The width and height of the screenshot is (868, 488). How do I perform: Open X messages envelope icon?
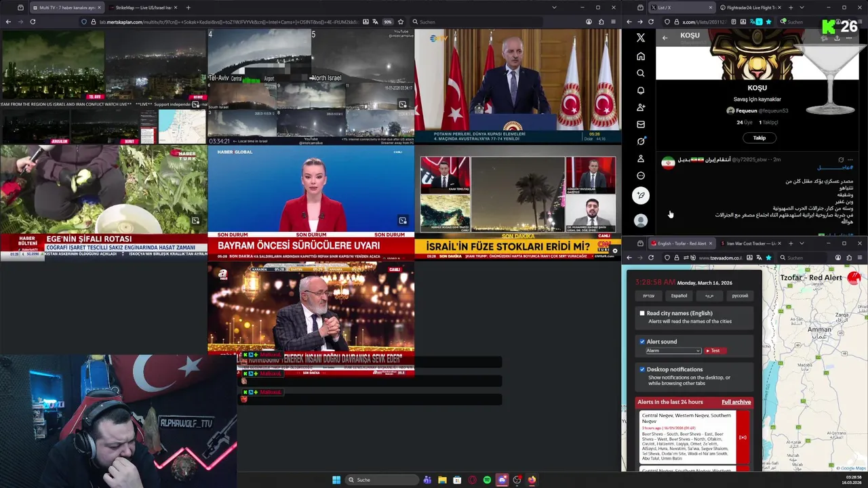pos(641,124)
